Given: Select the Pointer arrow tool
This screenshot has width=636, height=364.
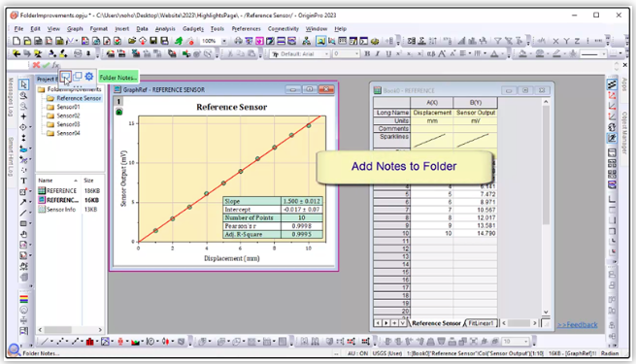Looking at the screenshot, I should [24, 84].
